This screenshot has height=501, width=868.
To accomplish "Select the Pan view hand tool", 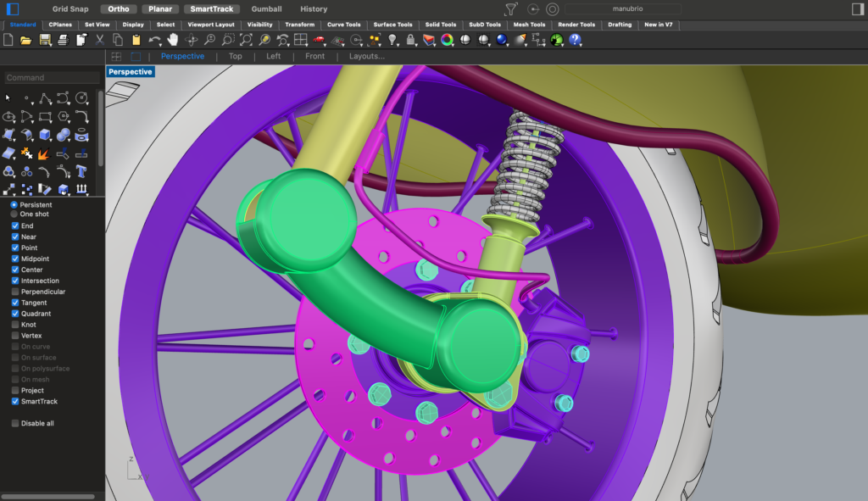I will 173,40.
